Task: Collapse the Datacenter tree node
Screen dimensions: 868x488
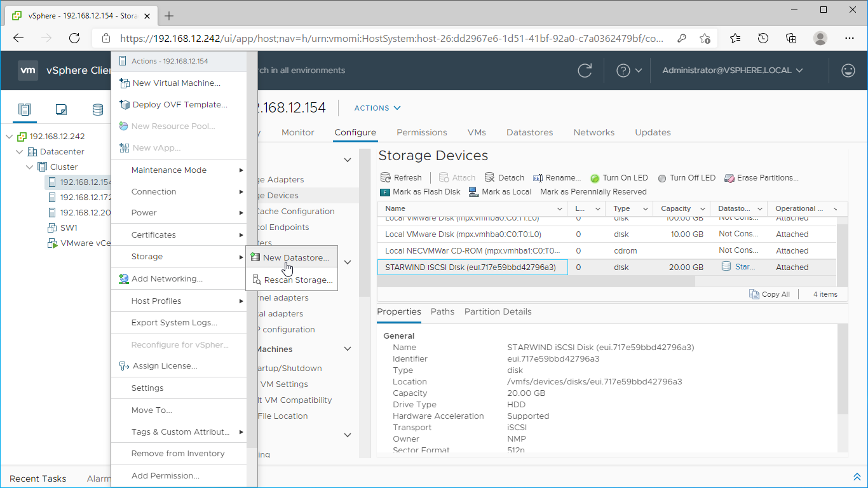Action: [20, 151]
